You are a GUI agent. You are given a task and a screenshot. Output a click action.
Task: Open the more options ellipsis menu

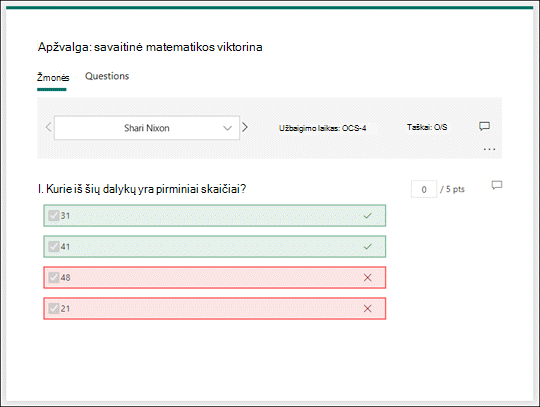click(489, 149)
